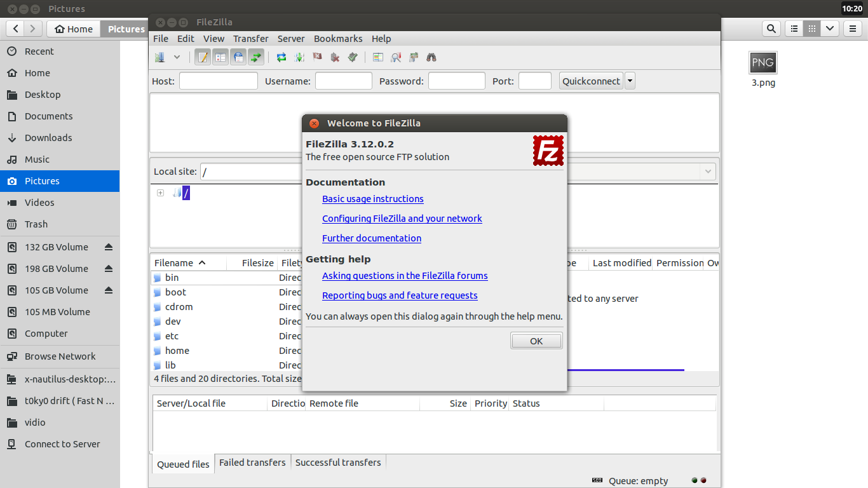Click the Password input field

tap(457, 81)
